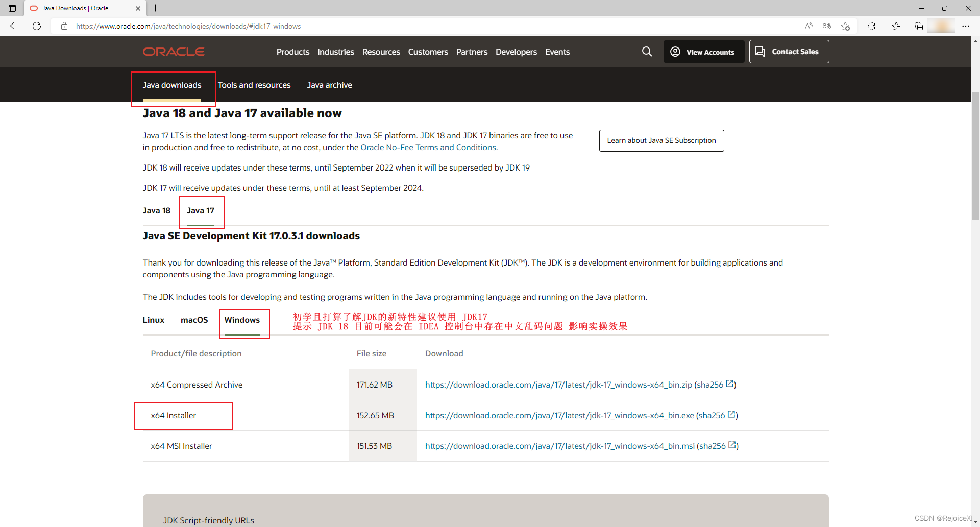This screenshot has height=527, width=980.
Task: Select the Windows downloads tab
Action: point(242,320)
